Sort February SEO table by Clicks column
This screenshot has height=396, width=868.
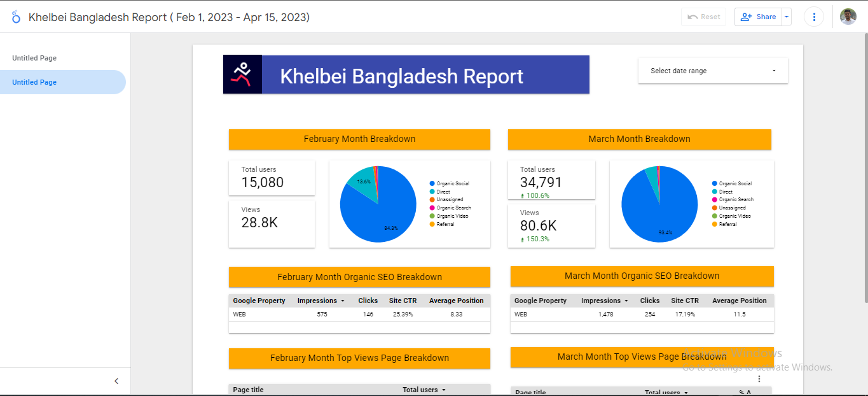(368, 301)
